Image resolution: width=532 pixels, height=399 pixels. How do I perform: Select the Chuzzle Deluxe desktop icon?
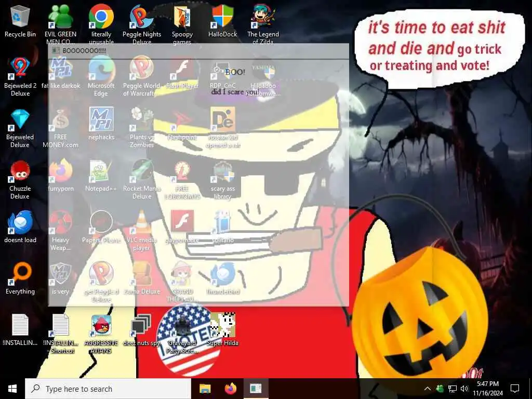click(20, 180)
